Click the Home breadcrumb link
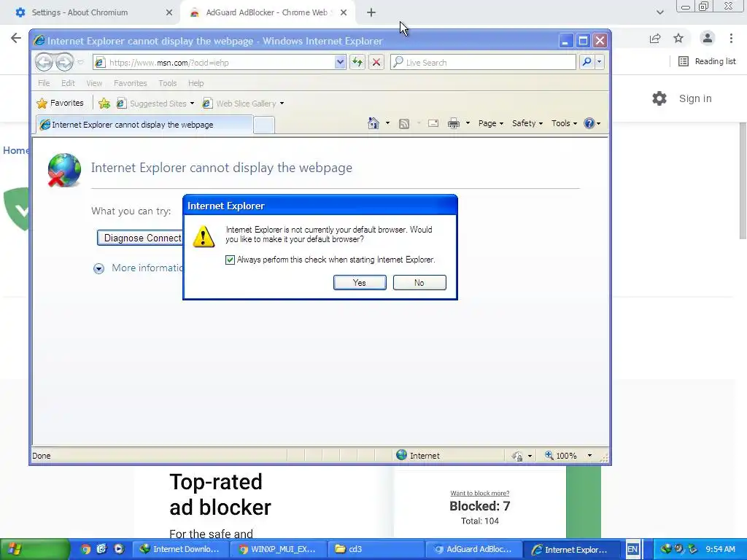 tap(16, 150)
